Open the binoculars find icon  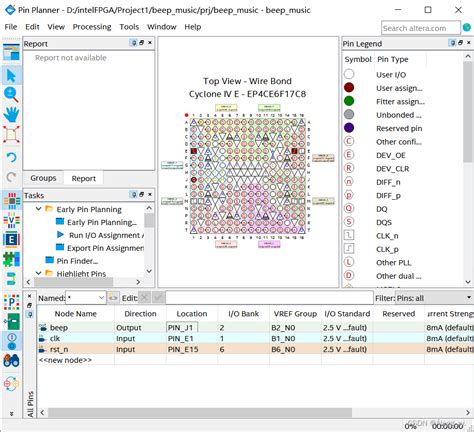tap(11, 361)
